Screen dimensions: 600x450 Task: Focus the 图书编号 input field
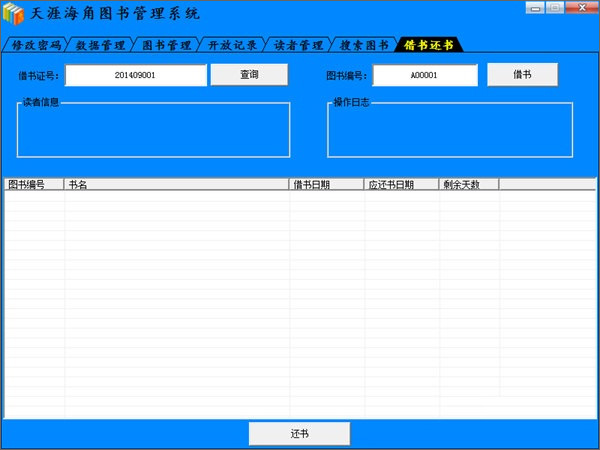coord(425,75)
